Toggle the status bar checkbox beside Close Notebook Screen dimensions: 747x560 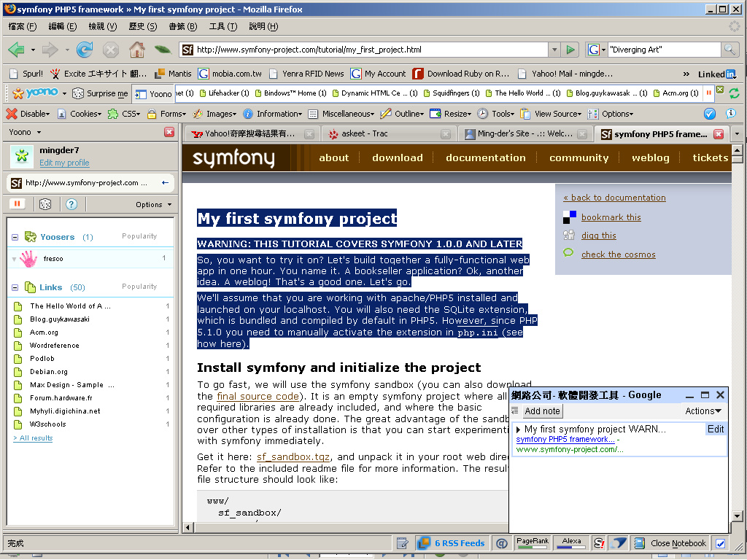(x=720, y=543)
